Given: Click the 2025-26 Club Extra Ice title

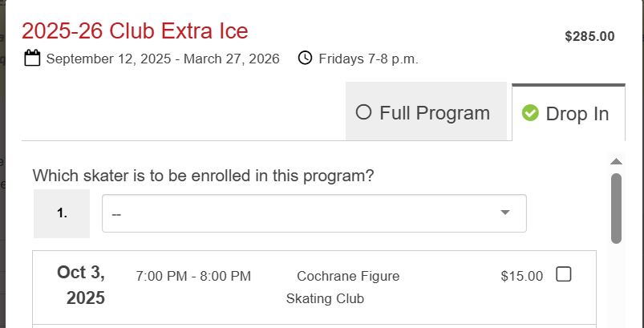Looking at the screenshot, I should [135, 31].
